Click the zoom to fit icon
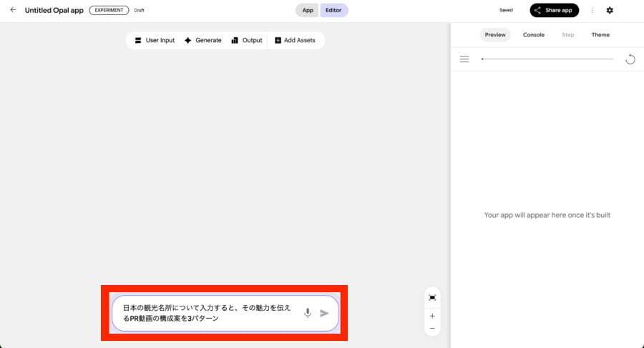Screen dimensions: 644x348 [432, 297]
